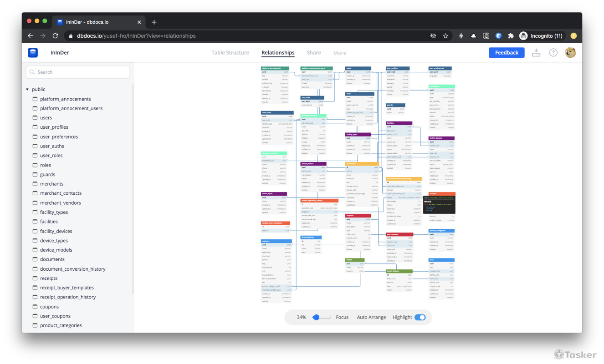Viewport: 604px width, 364px height.
Task: Open the Share tab
Action: click(x=313, y=53)
